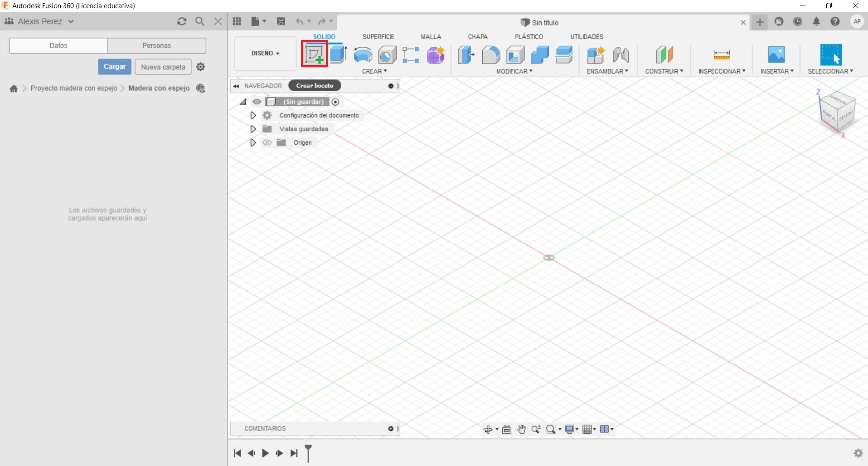Select the Combine tool icon
The width and height of the screenshot is (868, 466).
coord(539,55)
